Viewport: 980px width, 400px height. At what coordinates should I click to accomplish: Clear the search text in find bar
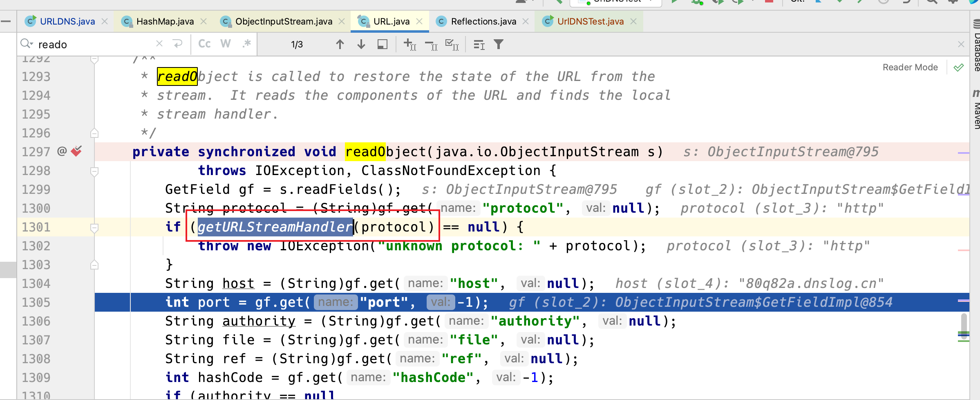pyautogui.click(x=159, y=44)
